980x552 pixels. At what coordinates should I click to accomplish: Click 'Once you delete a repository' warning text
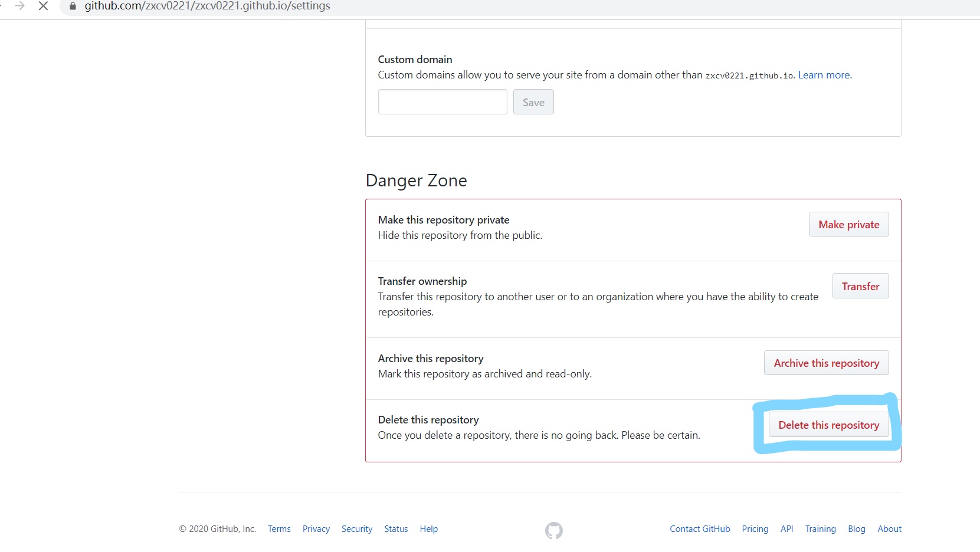[x=539, y=435]
